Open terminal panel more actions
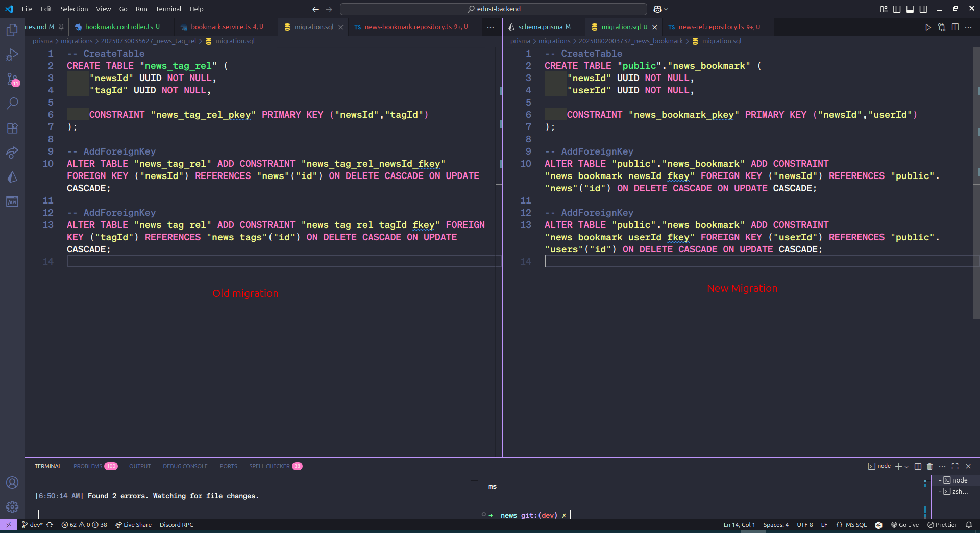 pos(942,466)
